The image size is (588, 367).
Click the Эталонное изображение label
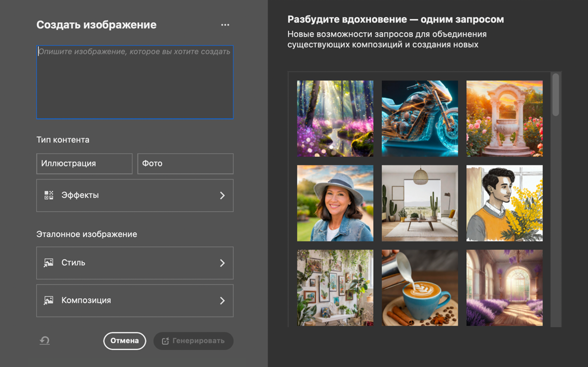point(87,234)
